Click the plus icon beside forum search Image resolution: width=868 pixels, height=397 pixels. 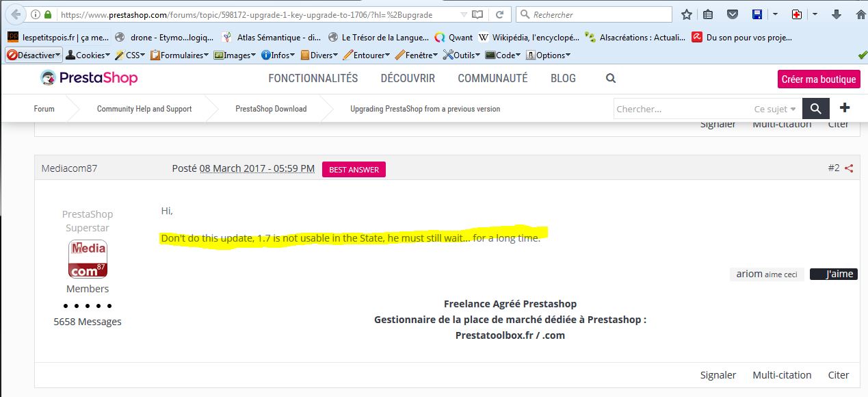point(845,108)
